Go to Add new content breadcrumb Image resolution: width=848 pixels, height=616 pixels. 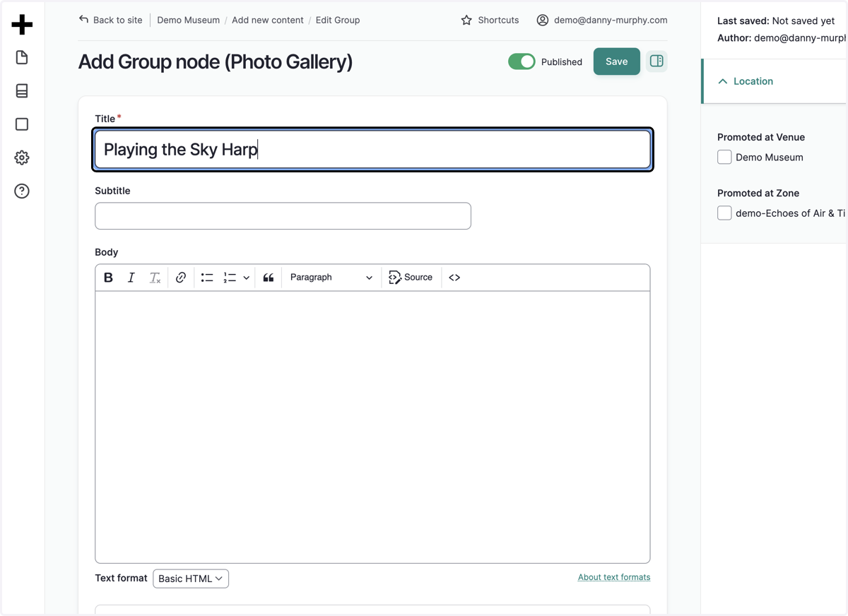(268, 20)
